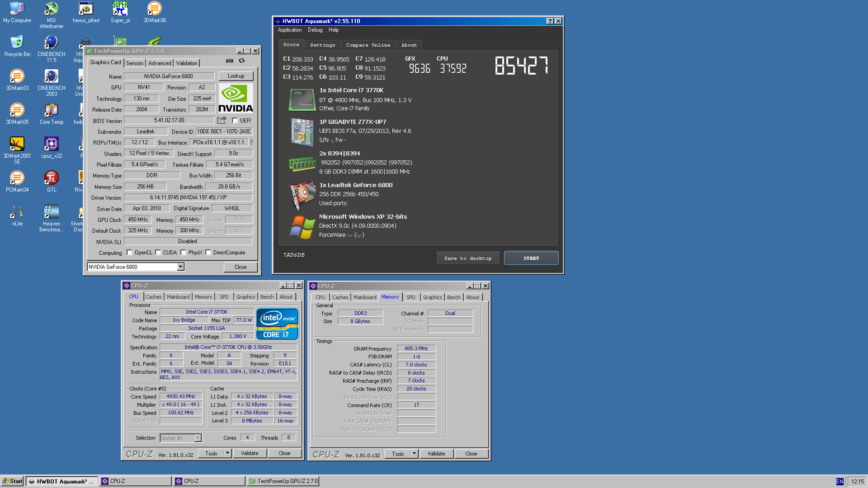Click the START button in Aquamark
The image size is (868, 488).
[x=531, y=258]
